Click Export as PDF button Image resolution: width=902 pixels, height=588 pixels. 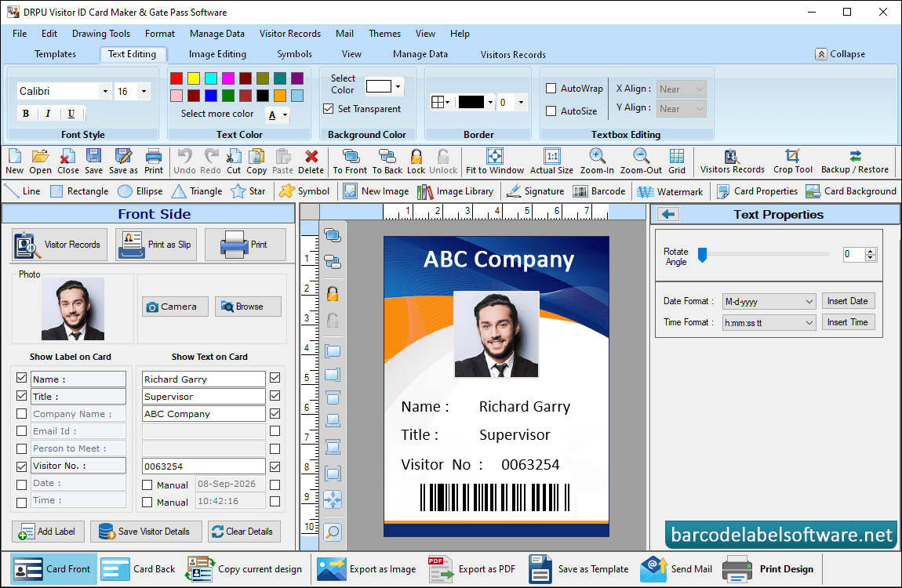[471, 569]
